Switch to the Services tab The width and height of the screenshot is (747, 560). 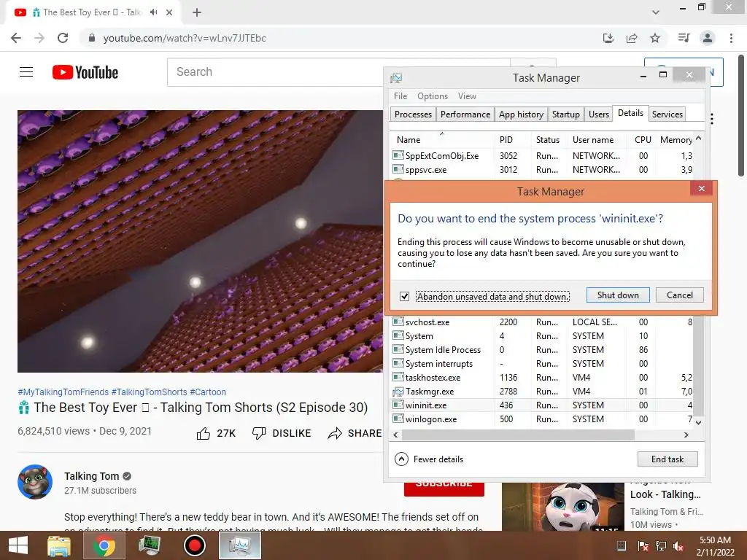click(x=667, y=114)
